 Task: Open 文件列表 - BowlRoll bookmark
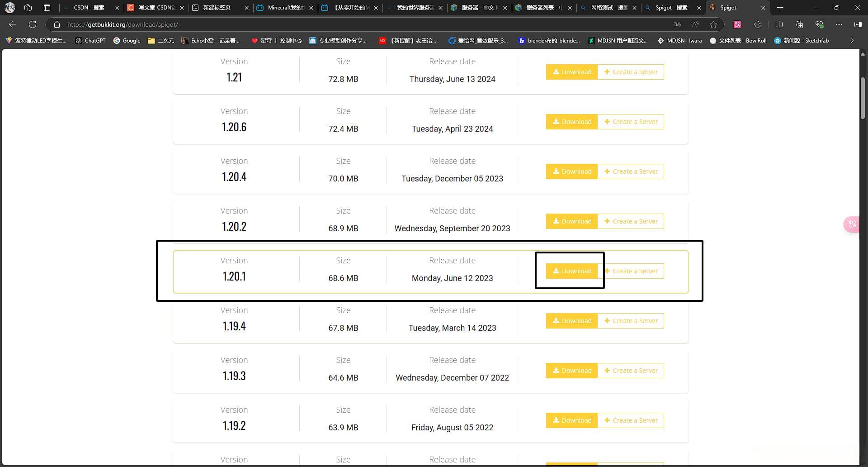[738, 41]
